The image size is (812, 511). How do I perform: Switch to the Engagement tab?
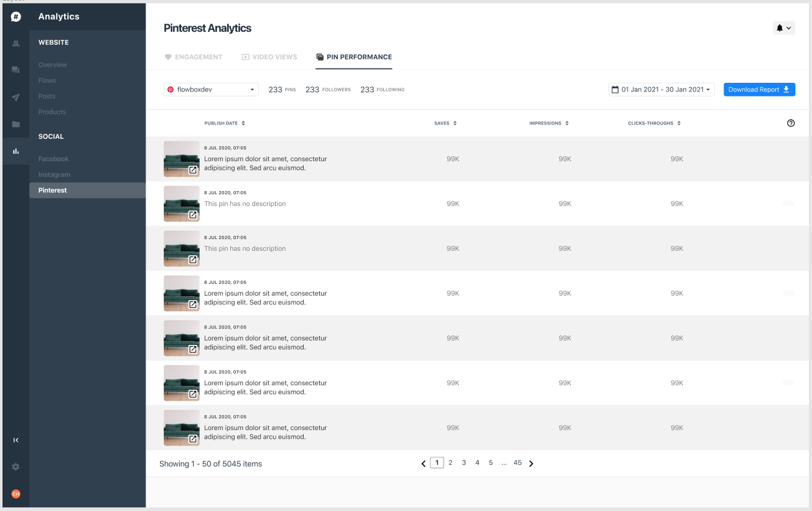[x=194, y=57]
